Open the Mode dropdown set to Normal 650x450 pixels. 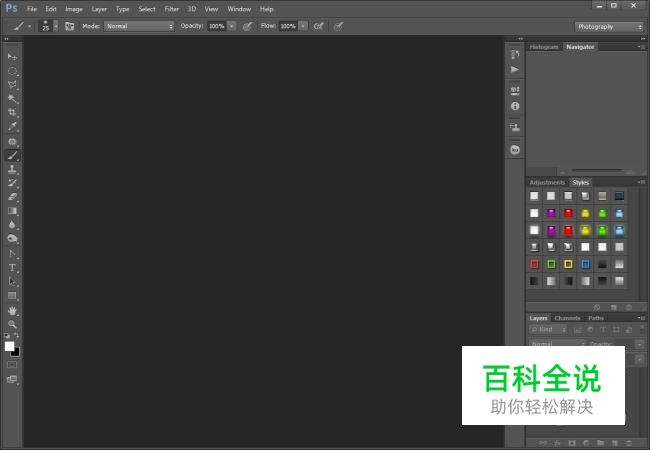point(138,26)
